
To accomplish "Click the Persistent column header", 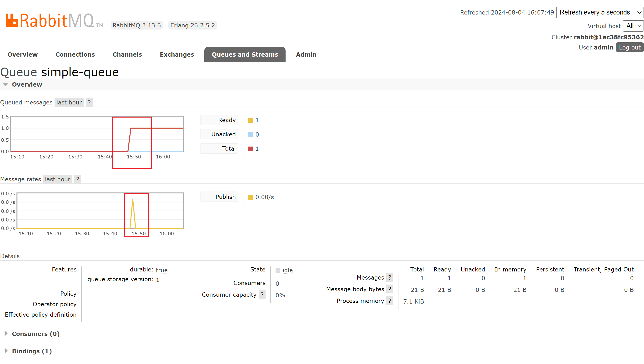I will pyautogui.click(x=550, y=270).
